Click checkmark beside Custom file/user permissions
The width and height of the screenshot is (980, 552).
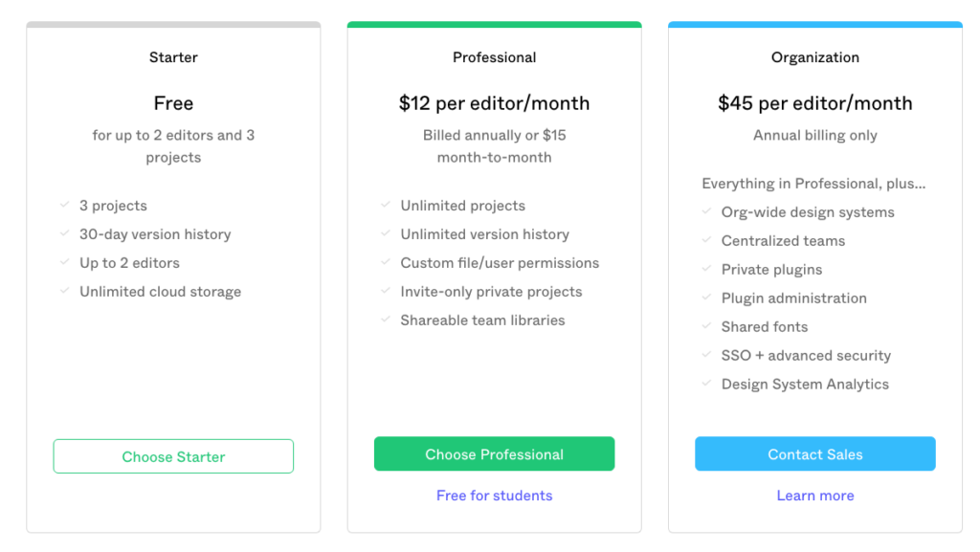pyautogui.click(x=386, y=262)
